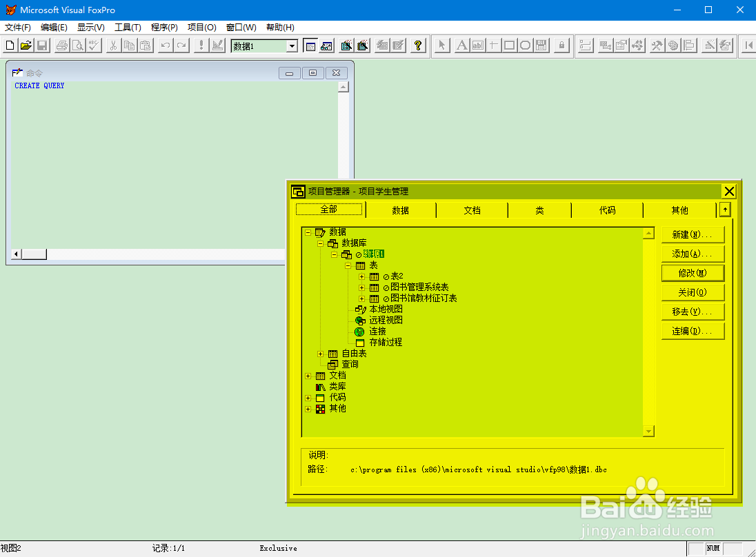Select the pointer arrow tool
Viewport: 756px width, 557px height.
point(441,45)
